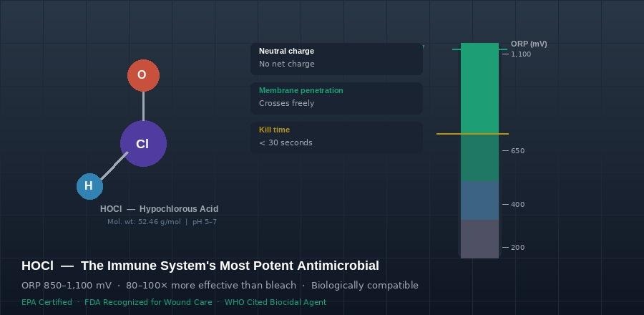The height and width of the screenshot is (315, 644).
Task: Select the Membrane penetration card
Action: point(336,97)
